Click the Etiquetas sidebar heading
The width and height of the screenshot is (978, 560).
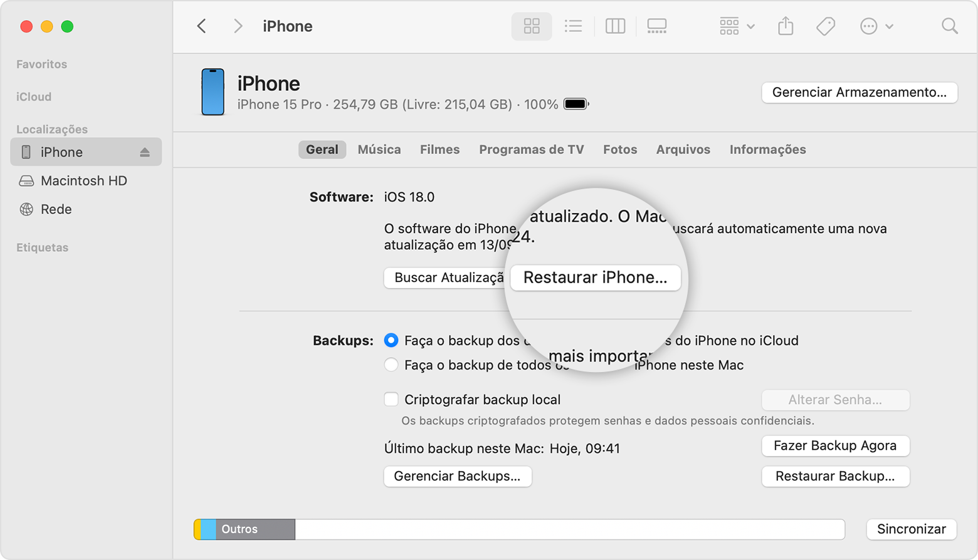[x=42, y=247]
